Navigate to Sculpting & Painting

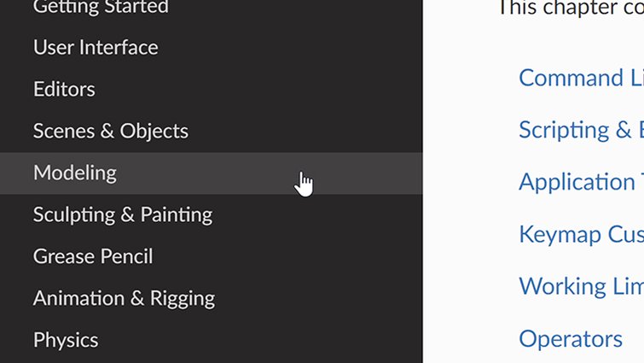pyautogui.click(x=123, y=215)
